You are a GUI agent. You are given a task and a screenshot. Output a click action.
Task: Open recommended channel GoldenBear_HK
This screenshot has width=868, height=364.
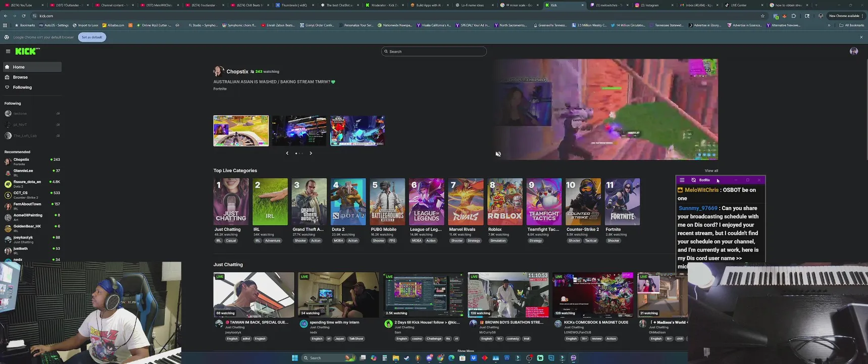click(x=32, y=228)
